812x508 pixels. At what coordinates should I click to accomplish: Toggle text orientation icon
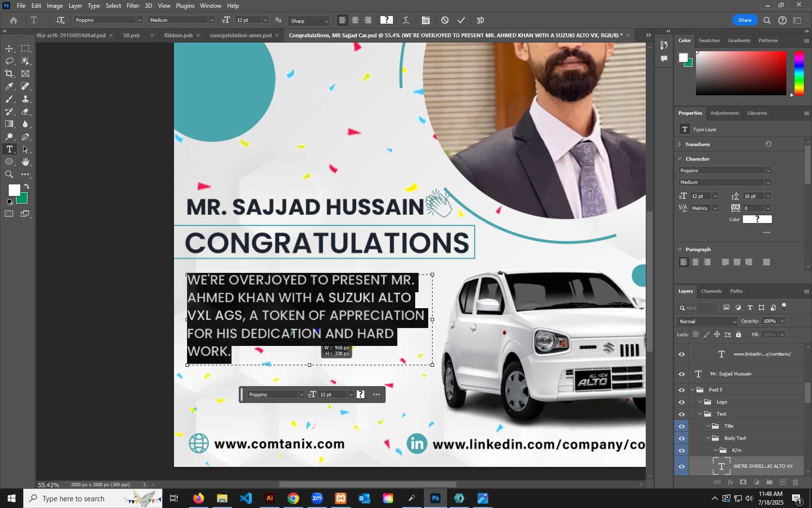[x=60, y=20]
